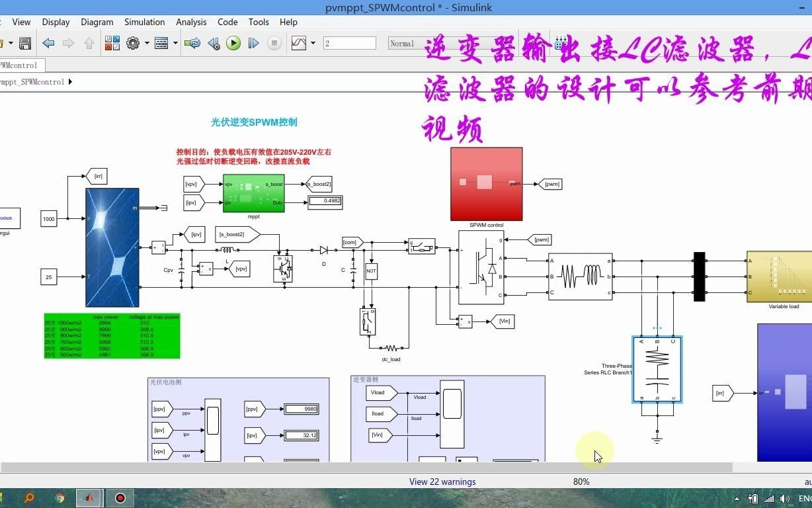Click the Step Back icon

[213, 43]
